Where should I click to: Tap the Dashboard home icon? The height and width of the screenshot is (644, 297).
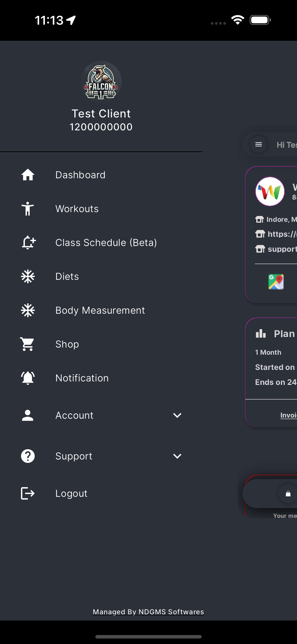28,175
